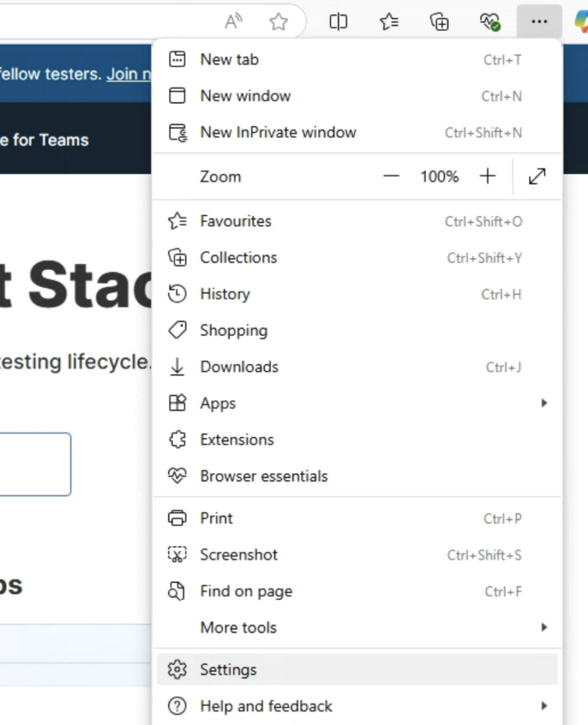The image size is (588, 725).
Task: Select the Read aloud icon
Action: 234,21
